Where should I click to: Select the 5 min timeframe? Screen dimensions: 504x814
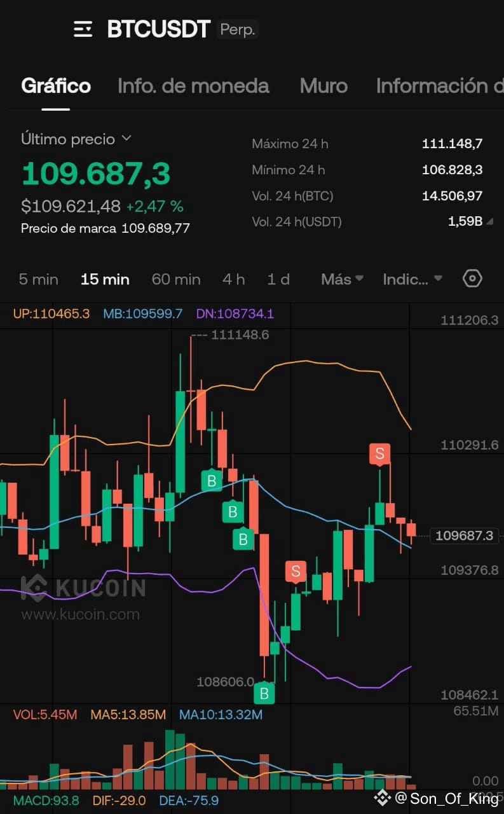39,279
